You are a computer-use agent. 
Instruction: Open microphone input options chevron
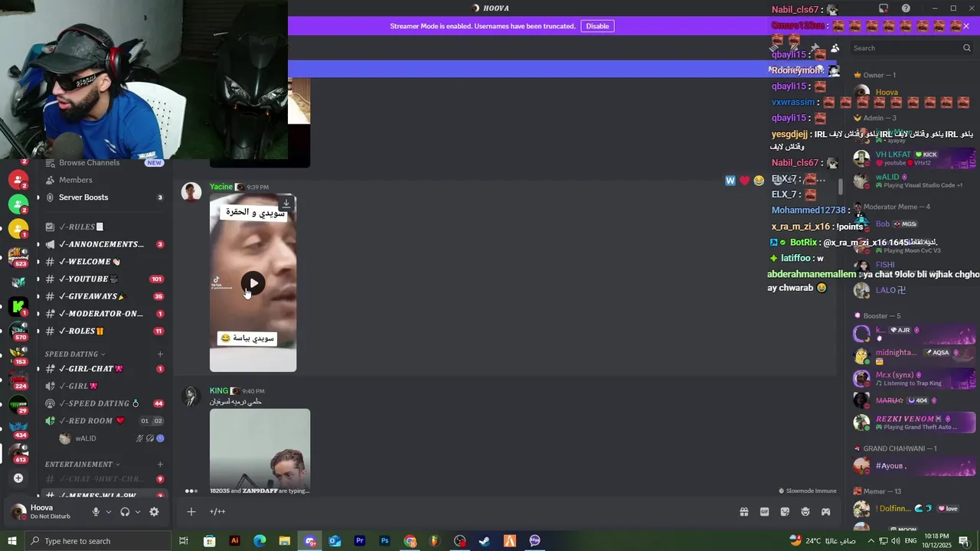(x=109, y=512)
